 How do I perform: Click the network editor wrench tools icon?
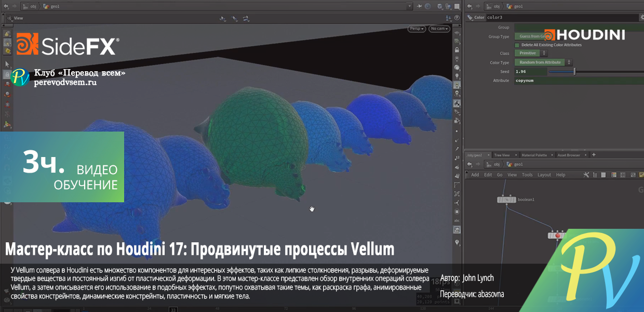click(586, 175)
